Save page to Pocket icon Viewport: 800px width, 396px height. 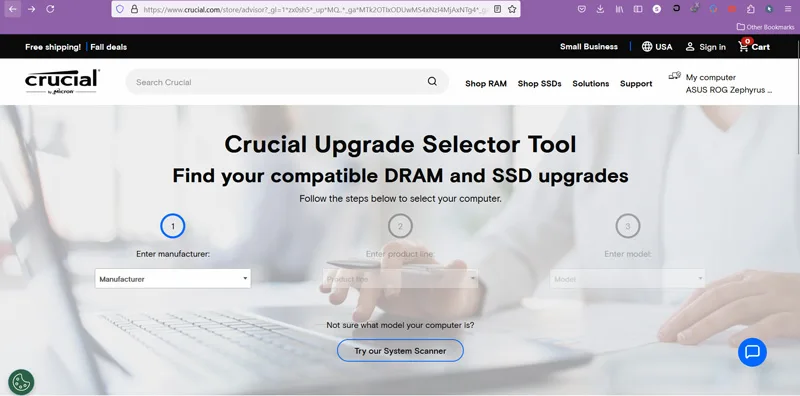582,9
